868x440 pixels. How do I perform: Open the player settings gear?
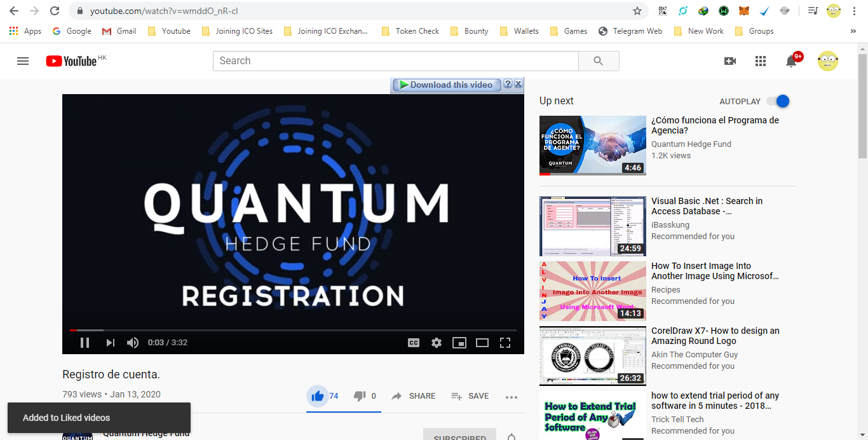click(437, 343)
